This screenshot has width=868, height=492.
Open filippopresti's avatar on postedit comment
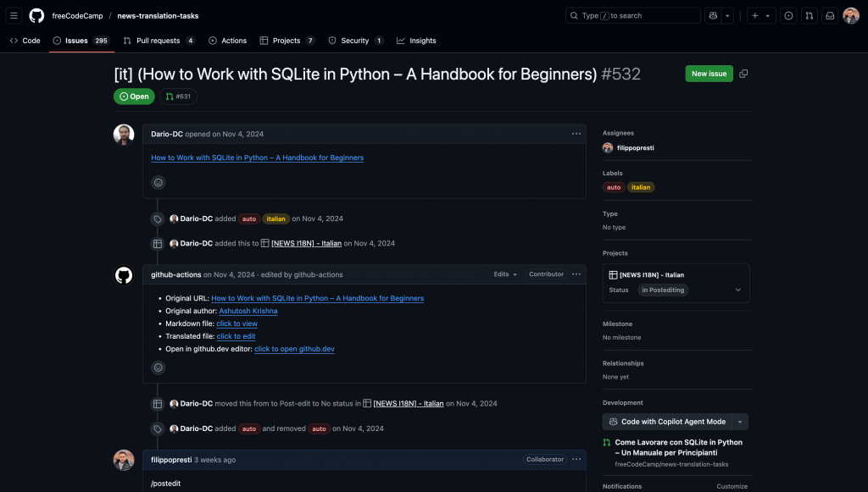tap(124, 460)
